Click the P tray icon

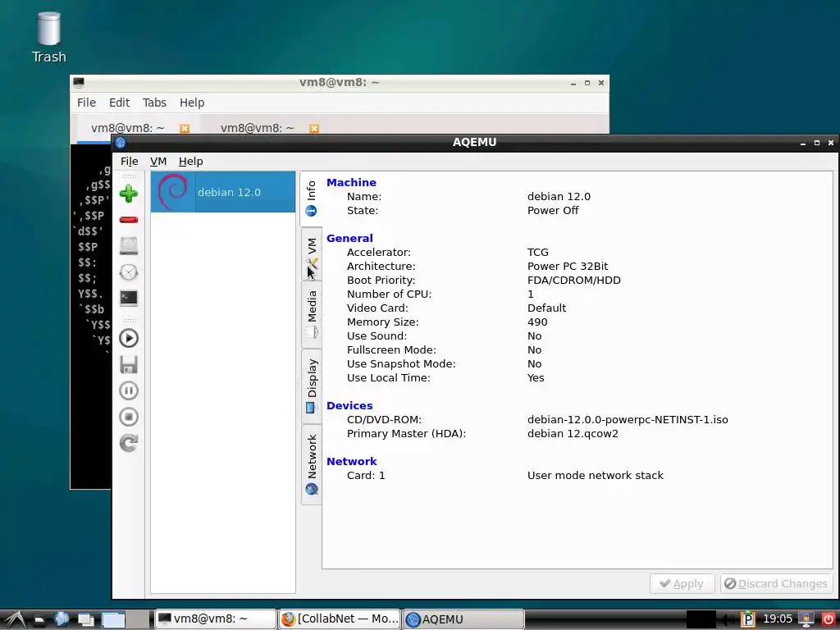point(748,620)
